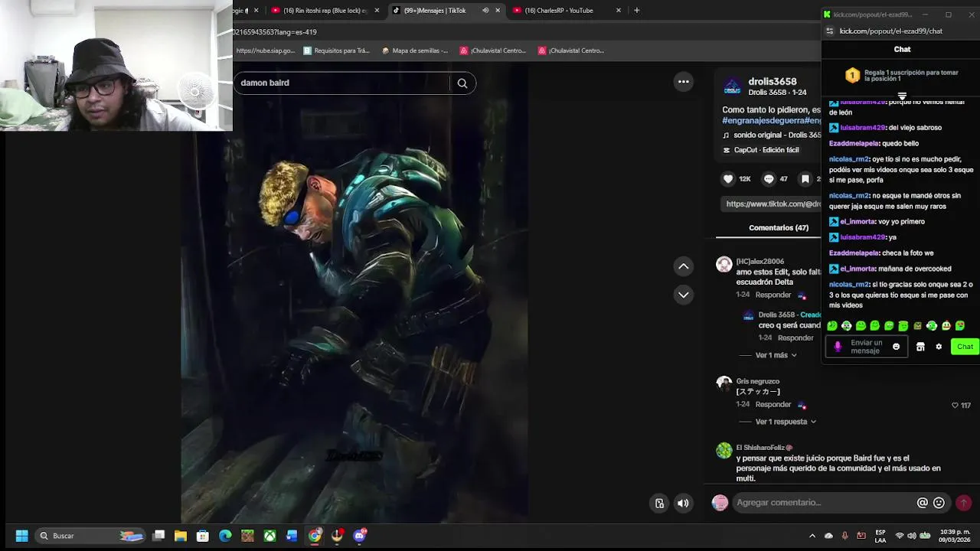Open Minecraft from the taskbar
The width and height of the screenshot is (980, 551).
pos(247,536)
